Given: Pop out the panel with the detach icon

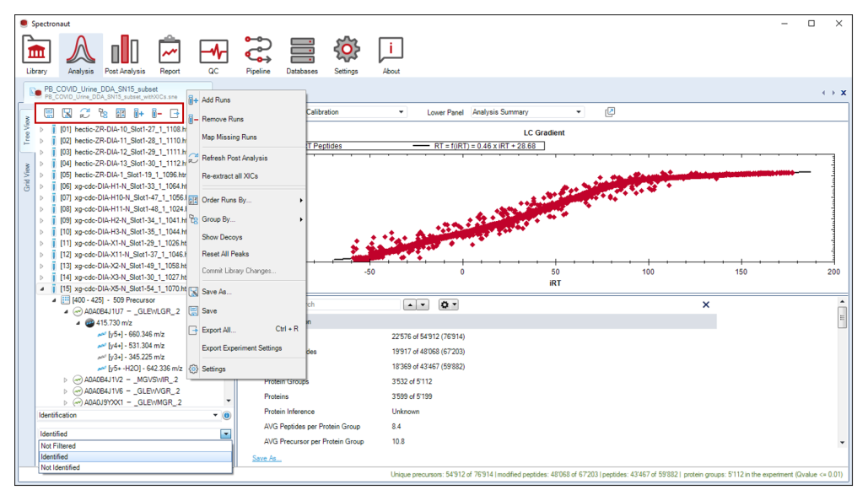Looking at the screenshot, I should [x=610, y=112].
